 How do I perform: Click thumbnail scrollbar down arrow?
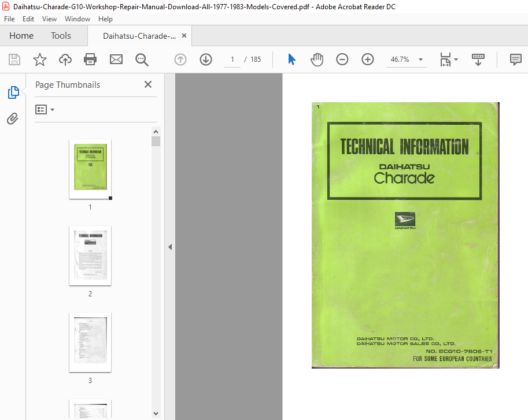(x=156, y=414)
